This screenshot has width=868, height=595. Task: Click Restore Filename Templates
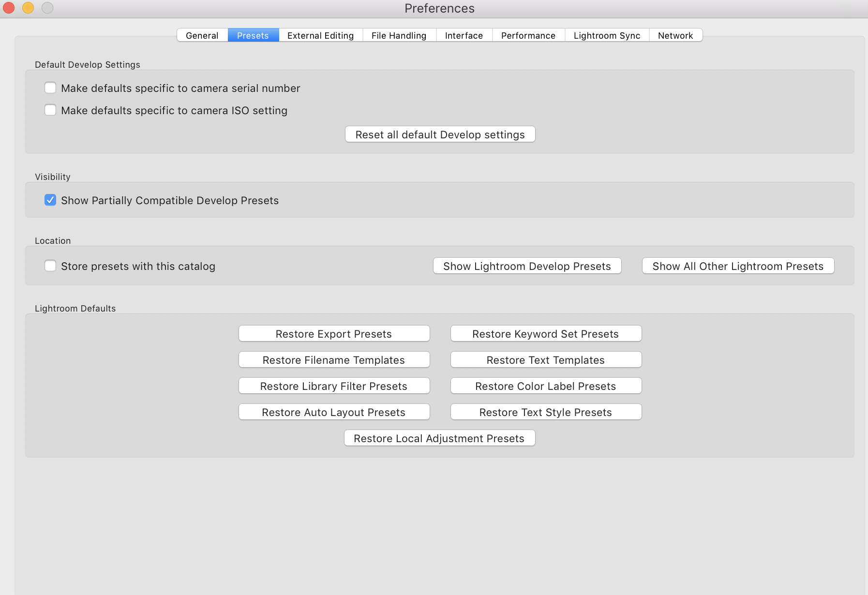(334, 360)
